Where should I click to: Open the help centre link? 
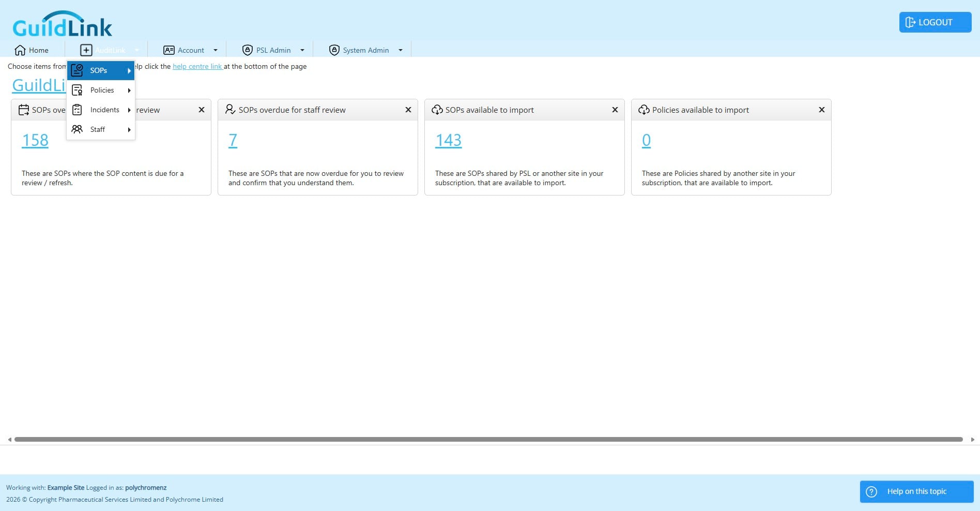(197, 66)
